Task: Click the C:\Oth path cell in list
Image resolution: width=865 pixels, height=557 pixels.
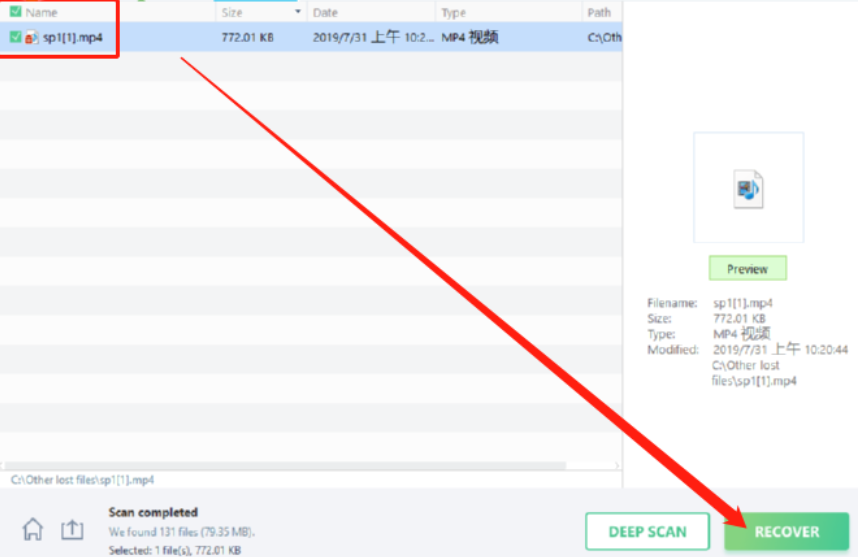Action: tap(604, 38)
